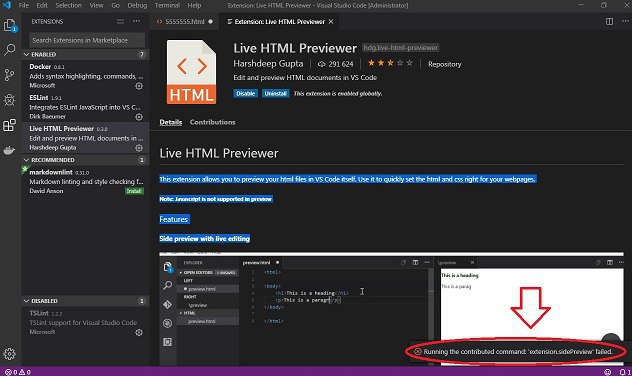Open the Terminal menu
This screenshot has height=376, width=632.
point(167,5)
